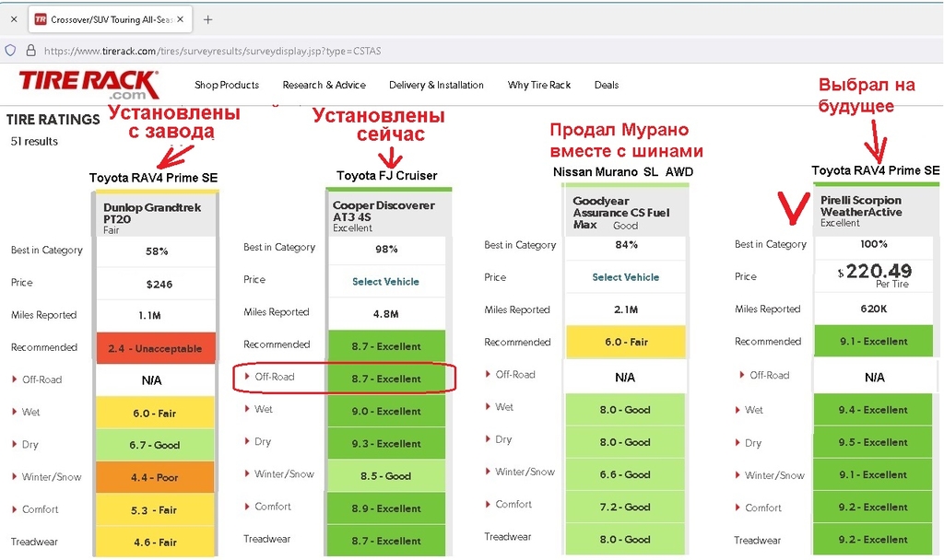Image resolution: width=944 pixels, height=560 pixels.
Task: Click the Tire Rack logo
Action: [x=89, y=85]
